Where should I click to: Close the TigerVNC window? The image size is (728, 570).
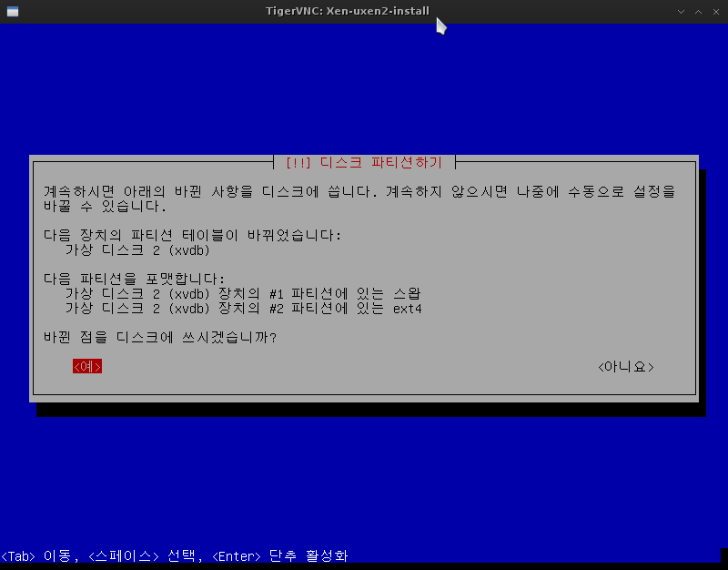click(716, 12)
